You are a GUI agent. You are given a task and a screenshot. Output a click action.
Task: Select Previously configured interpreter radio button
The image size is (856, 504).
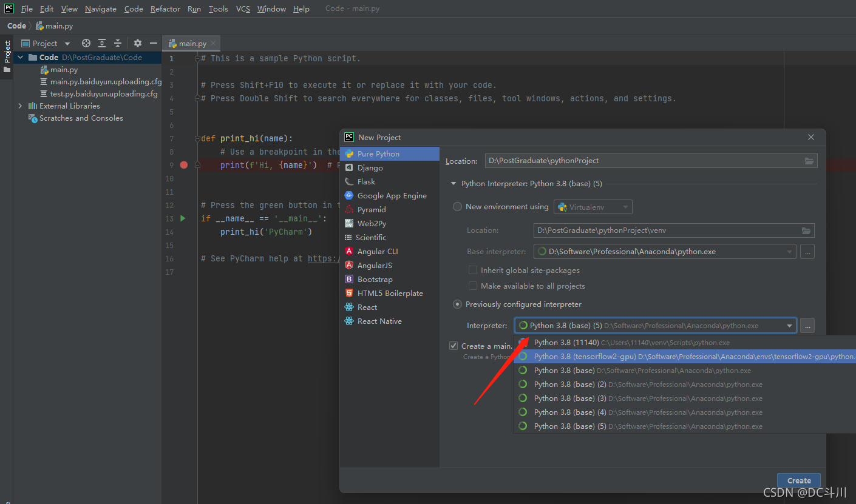(x=458, y=304)
